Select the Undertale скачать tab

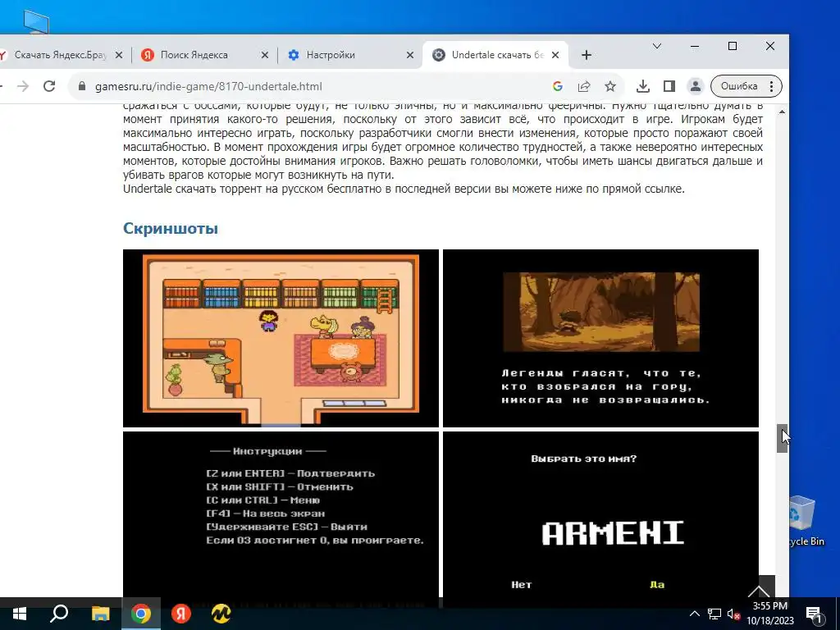click(x=497, y=55)
